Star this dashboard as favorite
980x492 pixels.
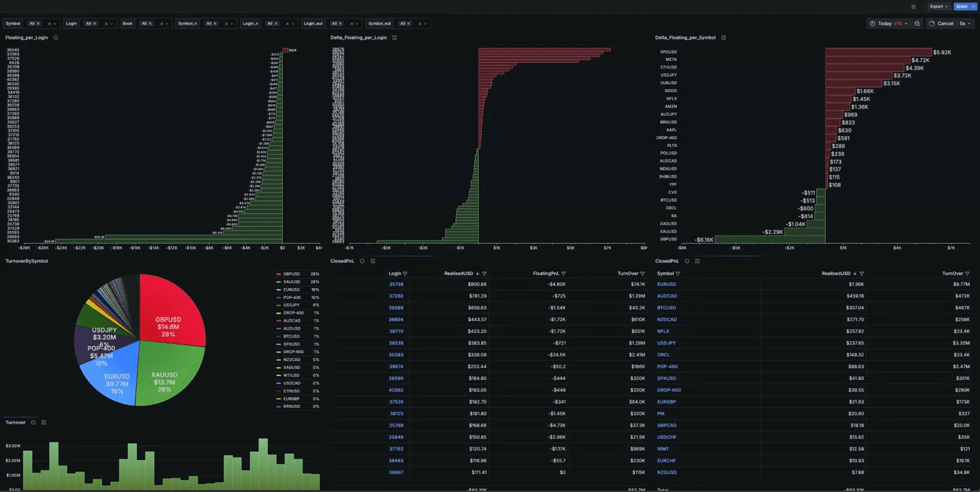click(x=913, y=6)
